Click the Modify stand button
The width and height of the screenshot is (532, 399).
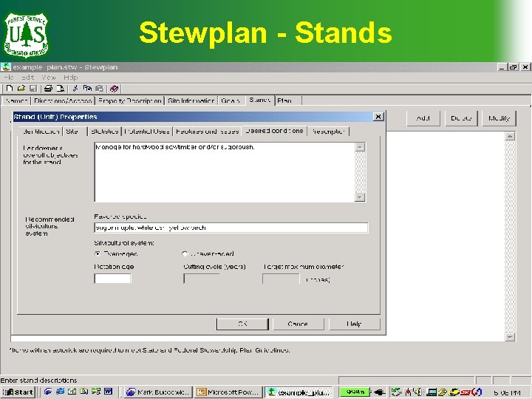(x=499, y=118)
